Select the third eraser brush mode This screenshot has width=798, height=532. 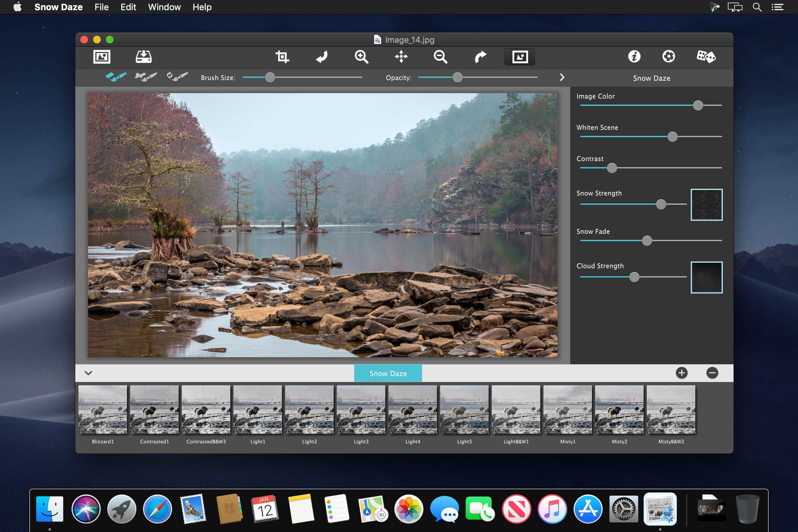(177, 77)
